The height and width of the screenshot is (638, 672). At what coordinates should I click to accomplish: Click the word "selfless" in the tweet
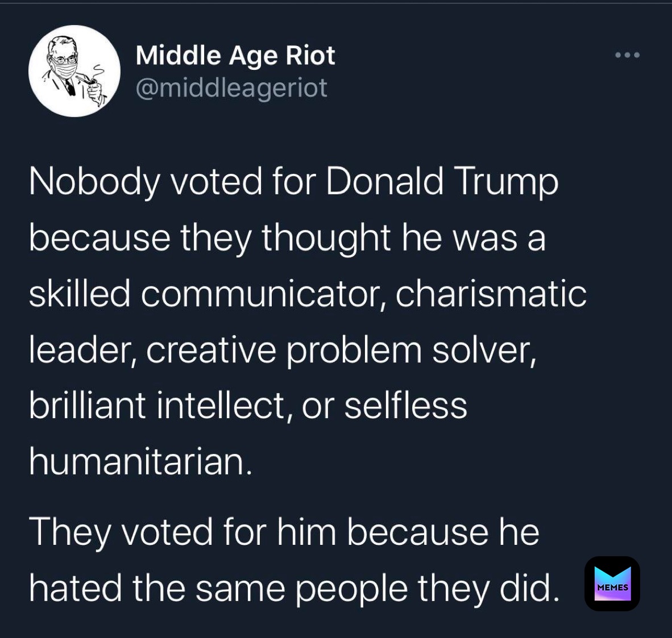pos(405,406)
